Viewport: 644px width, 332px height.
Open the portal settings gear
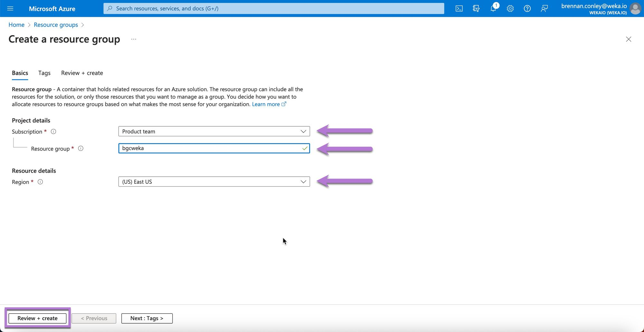510,9
